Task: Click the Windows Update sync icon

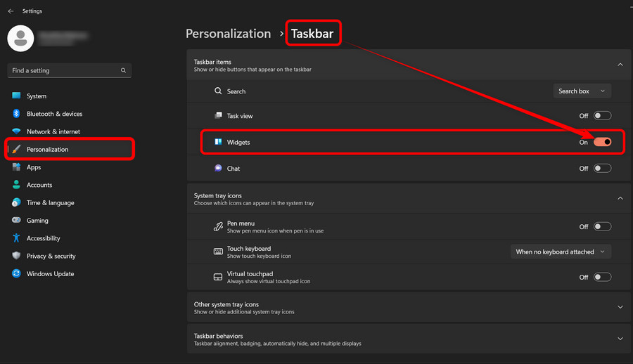Action: point(16,273)
